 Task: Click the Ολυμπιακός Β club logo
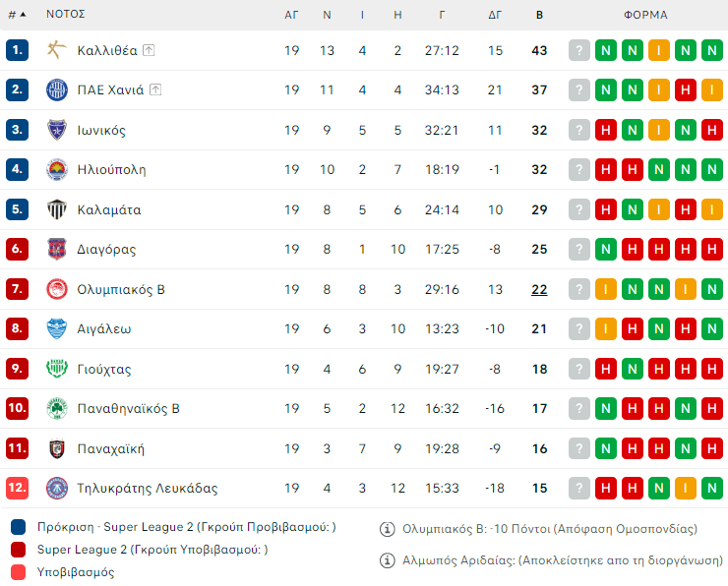point(57,289)
